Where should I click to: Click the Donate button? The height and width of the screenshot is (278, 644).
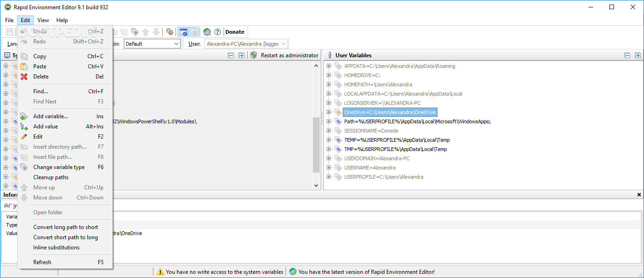(x=235, y=32)
